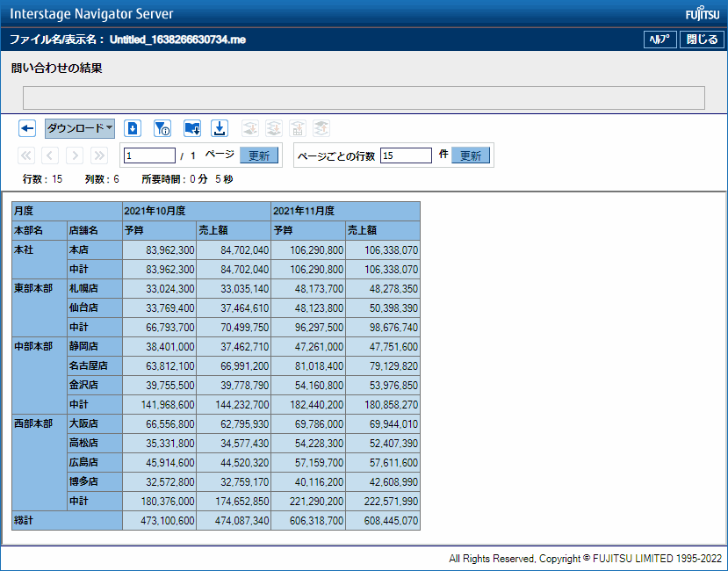Viewport: 728px width, 571px height.
Task: Click the 閉じる button
Action: 702,40
